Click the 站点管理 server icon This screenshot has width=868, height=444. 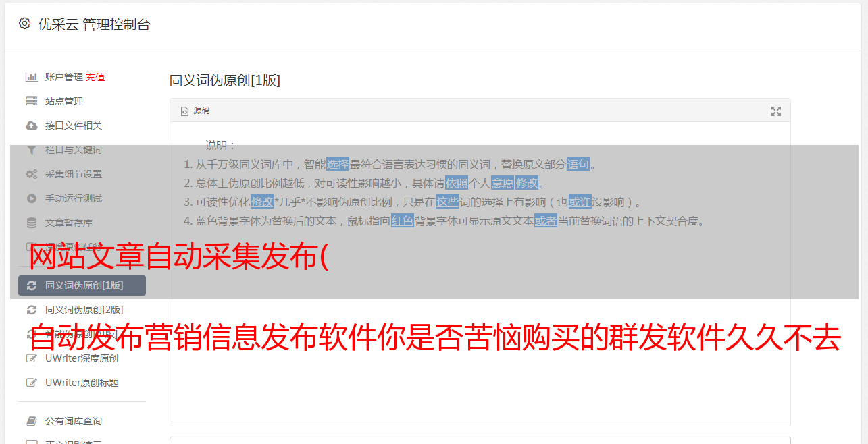tap(31, 101)
